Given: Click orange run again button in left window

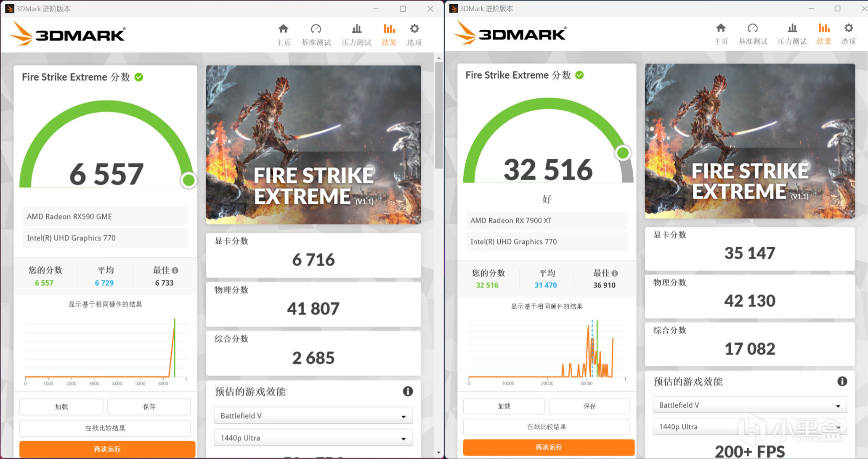Looking at the screenshot, I should [x=107, y=449].
